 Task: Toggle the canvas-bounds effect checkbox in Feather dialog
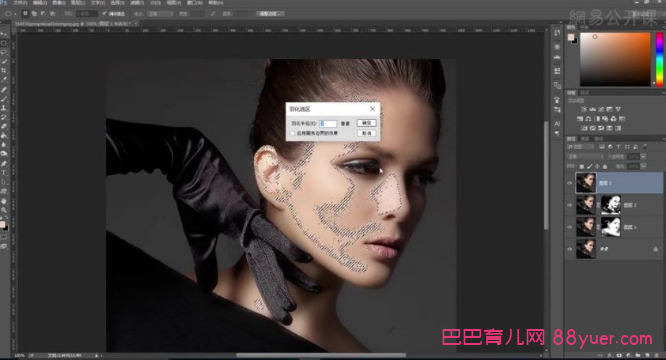coord(292,133)
